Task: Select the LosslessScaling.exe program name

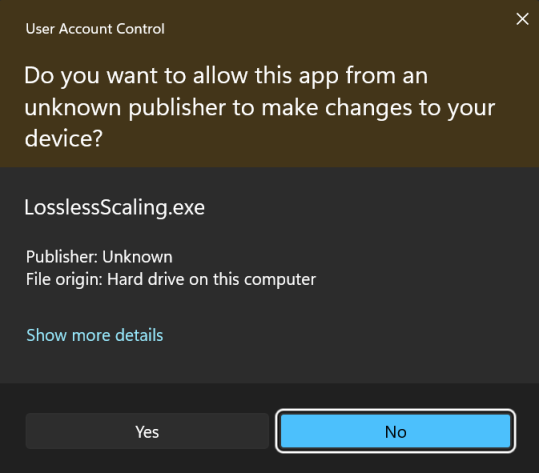Action: pyautogui.click(x=114, y=208)
